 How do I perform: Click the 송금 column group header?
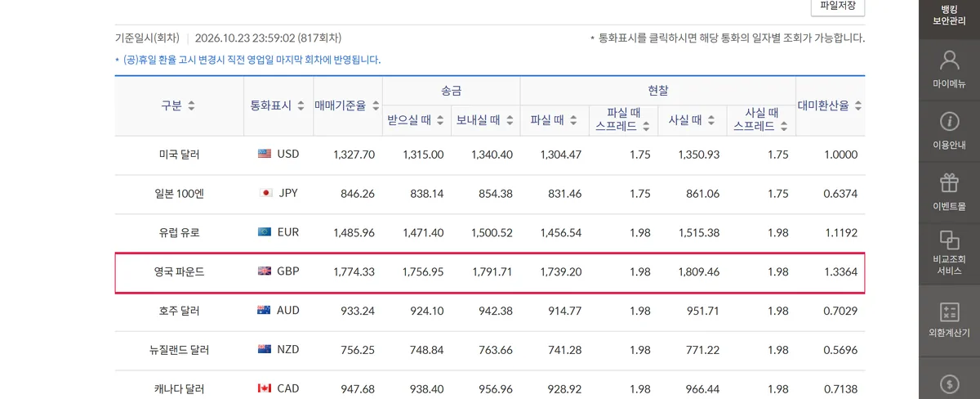tap(451, 91)
